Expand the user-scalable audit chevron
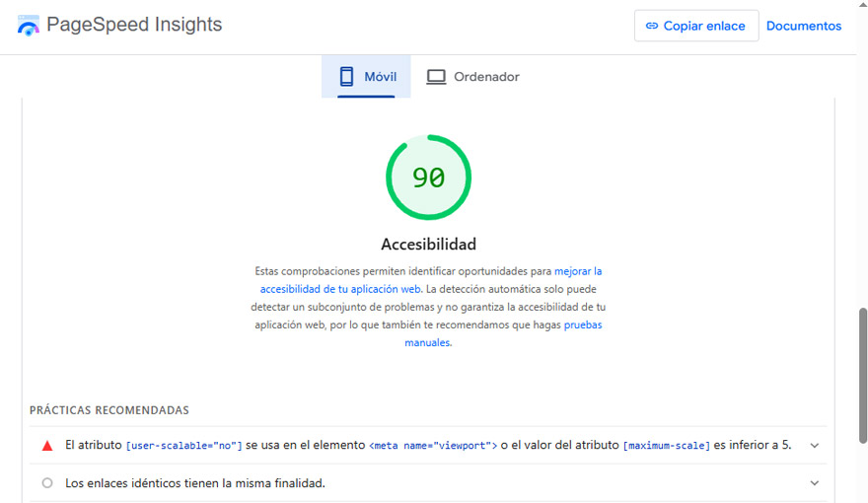Screen dimensions: 868x503 pos(814,446)
